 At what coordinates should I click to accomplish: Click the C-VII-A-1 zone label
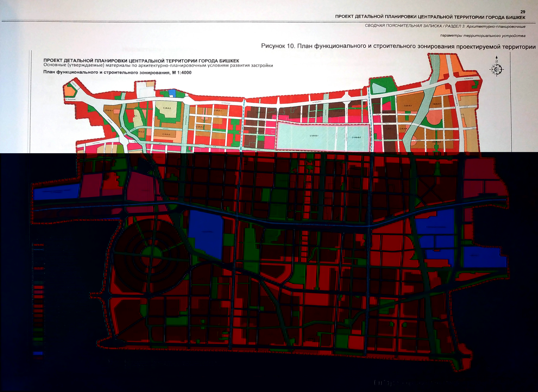pos(218,111)
